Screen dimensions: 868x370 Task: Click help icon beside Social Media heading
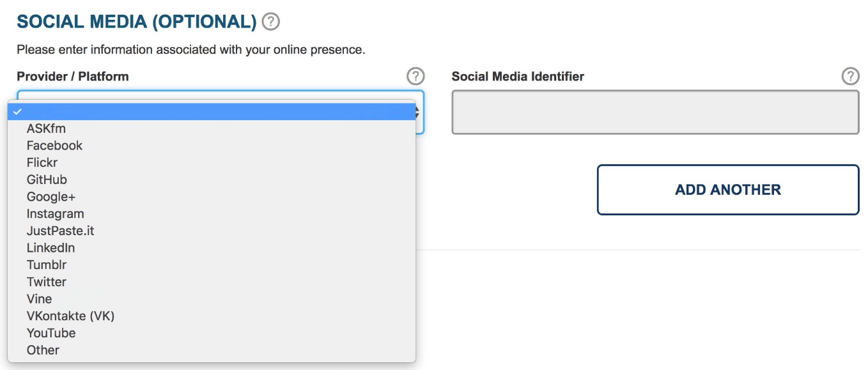click(x=271, y=22)
